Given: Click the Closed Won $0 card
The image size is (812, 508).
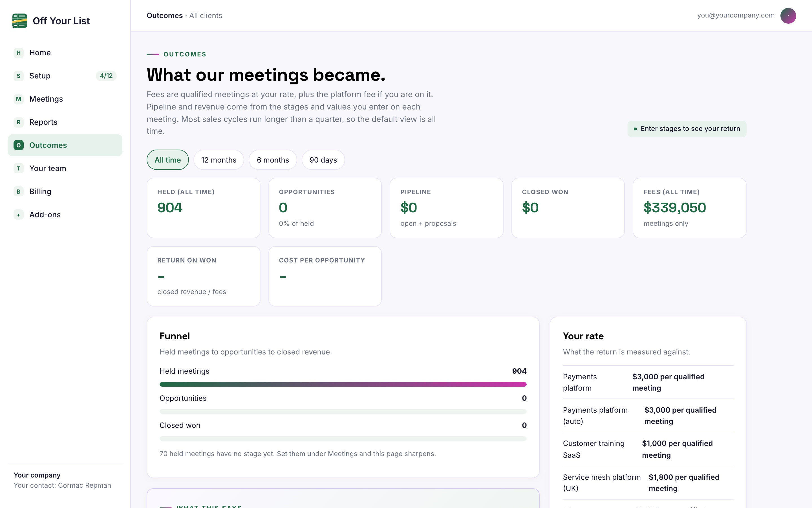Looking at the screenshot, I should coord(568,208).
